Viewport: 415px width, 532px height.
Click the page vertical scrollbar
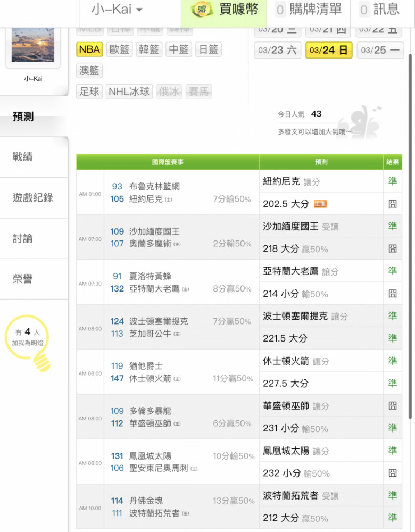[x=410, y=236]
